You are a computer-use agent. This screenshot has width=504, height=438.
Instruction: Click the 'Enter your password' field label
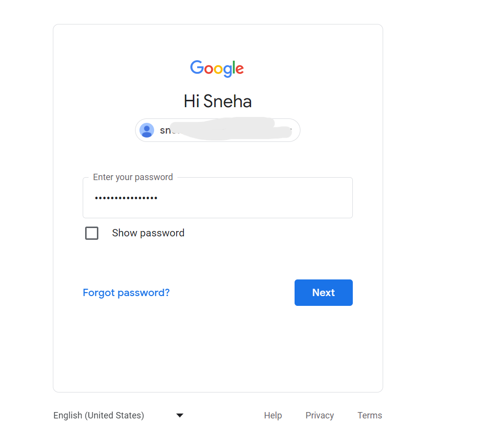(132, 177)
